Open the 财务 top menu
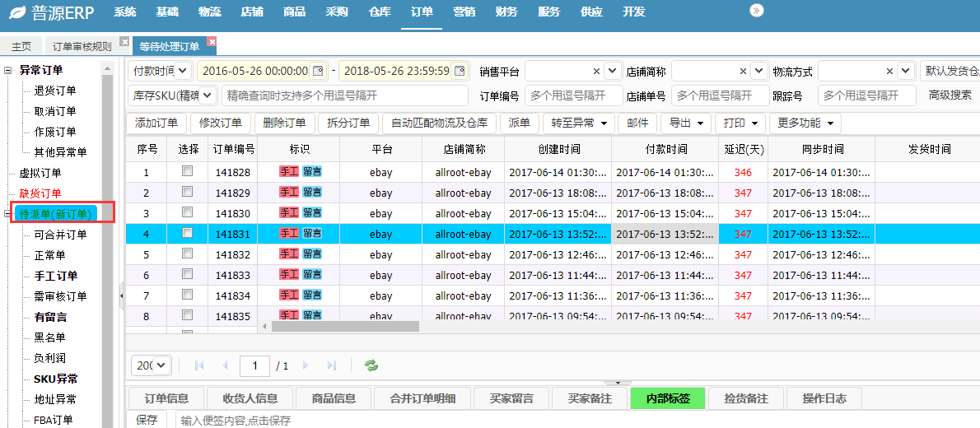This screenshot has width=980, height=428. click(506, 12)
